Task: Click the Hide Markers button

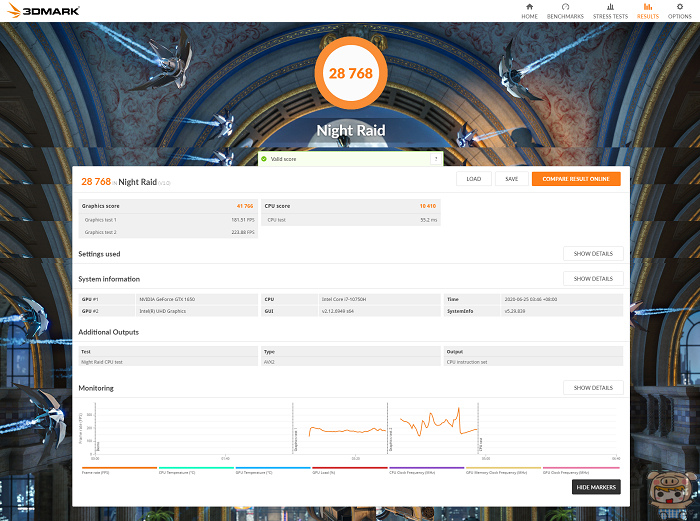Action: (596, 487)
